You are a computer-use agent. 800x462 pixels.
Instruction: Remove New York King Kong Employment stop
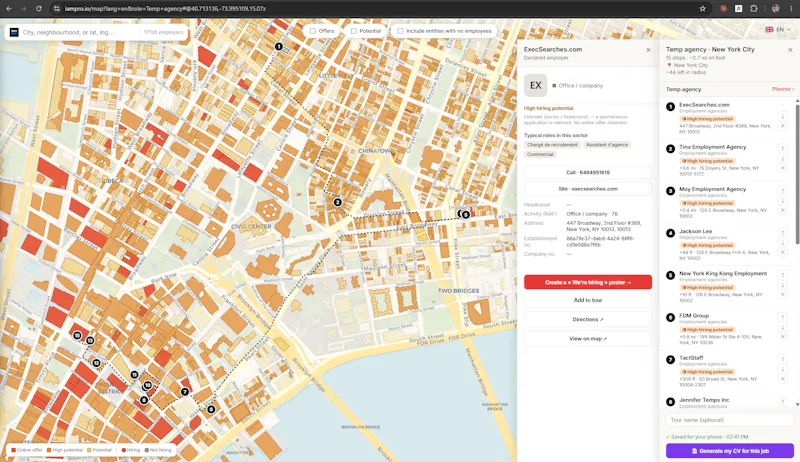(783, 294)
